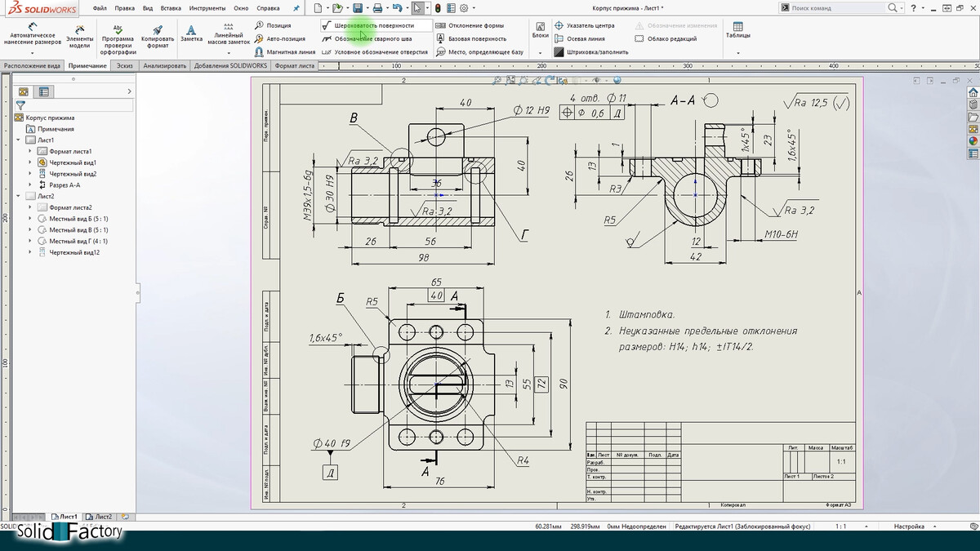Screen dimensions: 980x551
Task: Switch to Расположение вида tab
Action: (32, 65)
